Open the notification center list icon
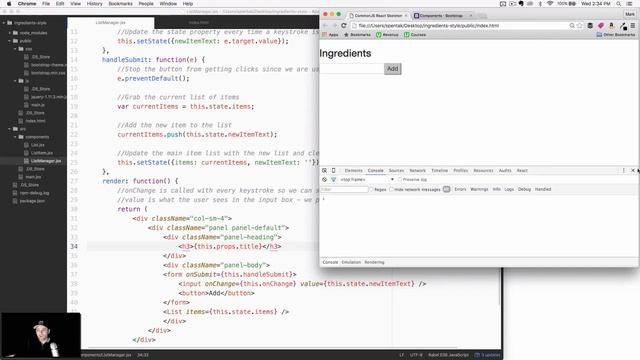Screen dimensions: 640x360 pyautogui.click(x=630, y=4)
